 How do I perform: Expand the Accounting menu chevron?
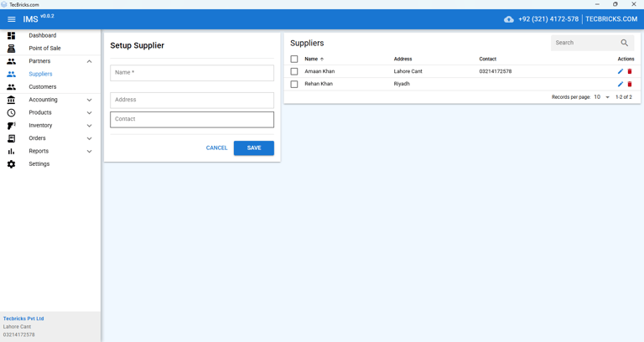point(89,100)
